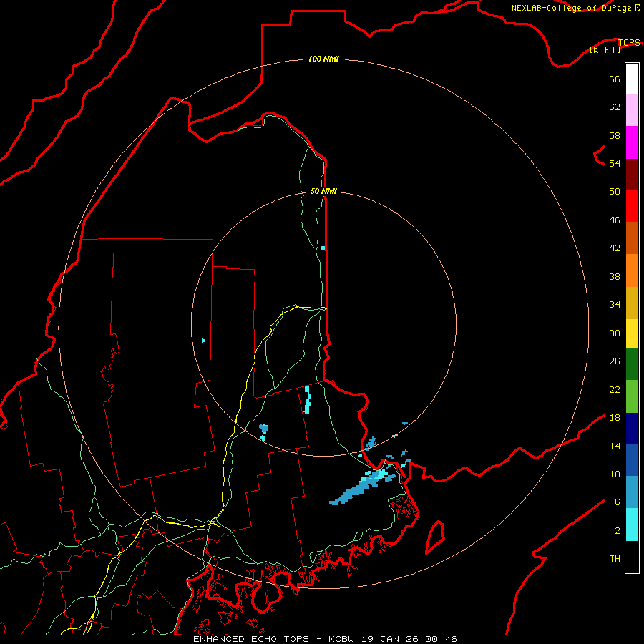Click the "50 NMI" range ring label

click(x=323, y=191)
